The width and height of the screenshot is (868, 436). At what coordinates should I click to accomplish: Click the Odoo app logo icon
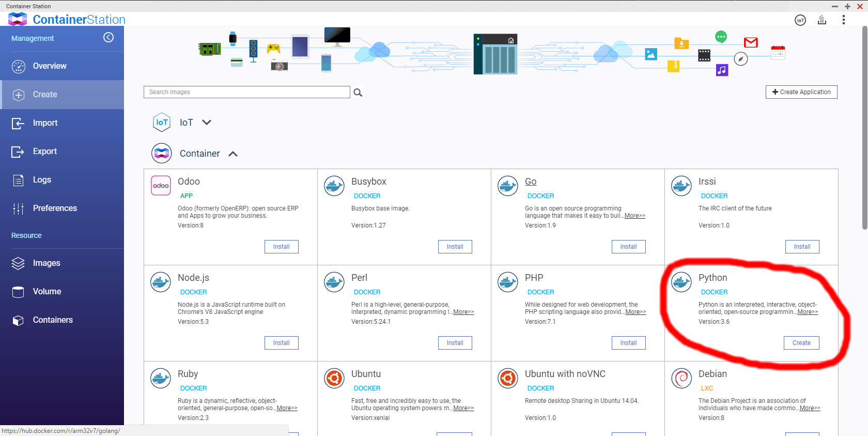click(x=161, y=185)
